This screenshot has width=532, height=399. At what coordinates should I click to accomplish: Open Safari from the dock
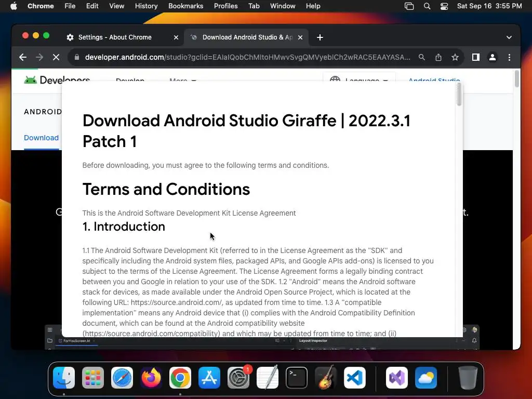click(122, 378)
